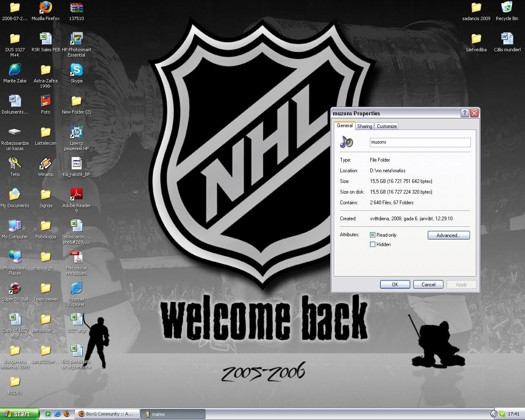Select the Copy of 1027 atgr spreadsheet
The height and width of the screenshot is (420, 525).
[15, 325]
